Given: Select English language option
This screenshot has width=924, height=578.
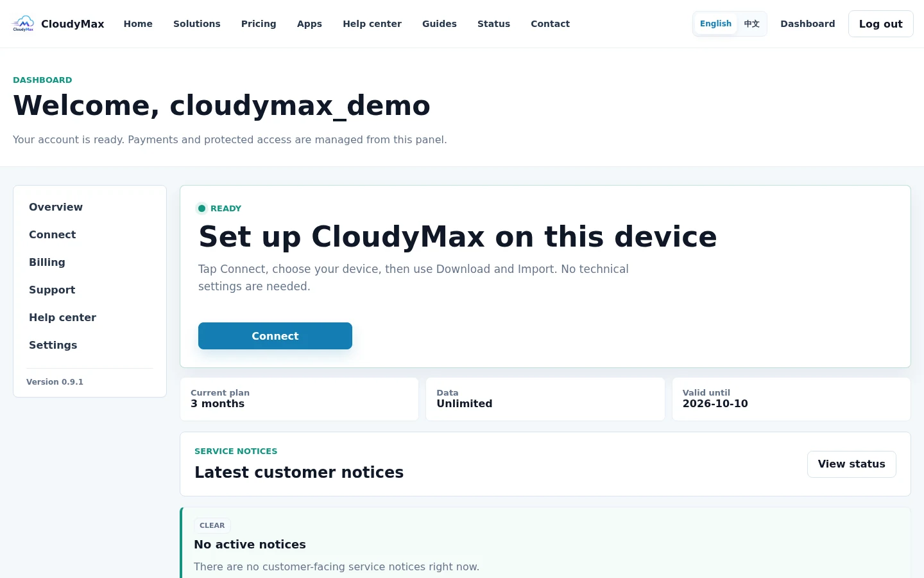Looking at the screenshot, I should (715, 24).
